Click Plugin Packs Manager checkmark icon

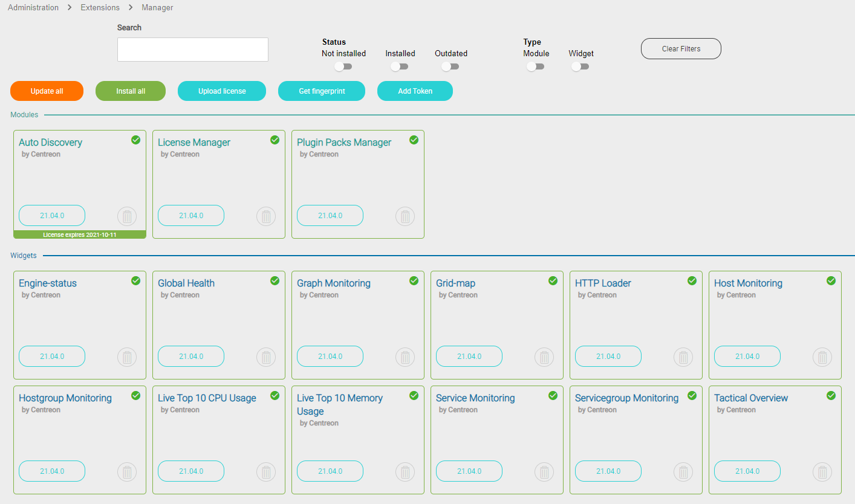pos(414,140)
